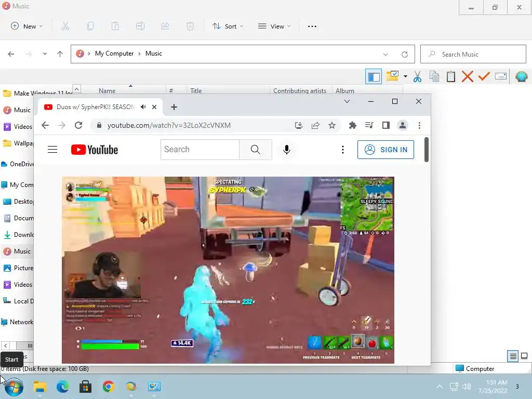Sort by the Contributing artists column
This screenshot has width=532, height=399.
pos(300,90)
